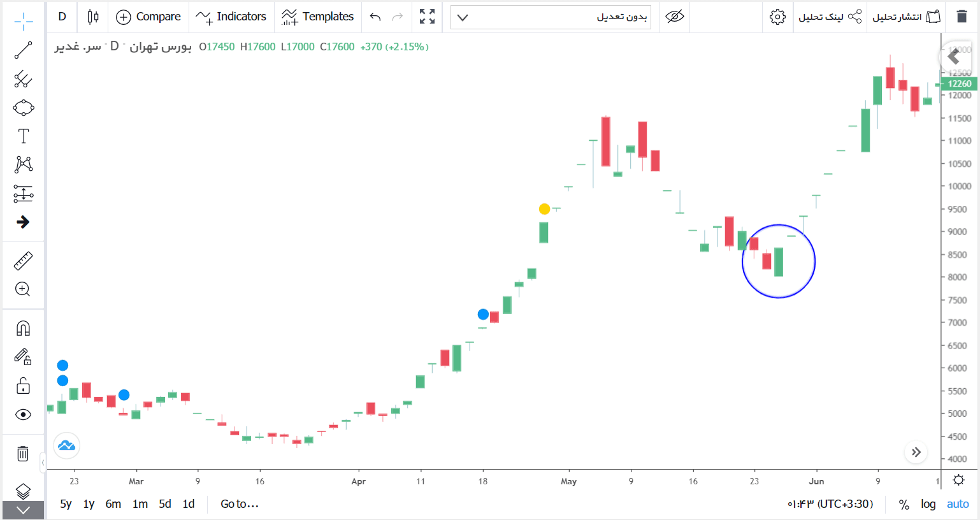
Task: Open the Indicators menu
Action: (231, 17)
